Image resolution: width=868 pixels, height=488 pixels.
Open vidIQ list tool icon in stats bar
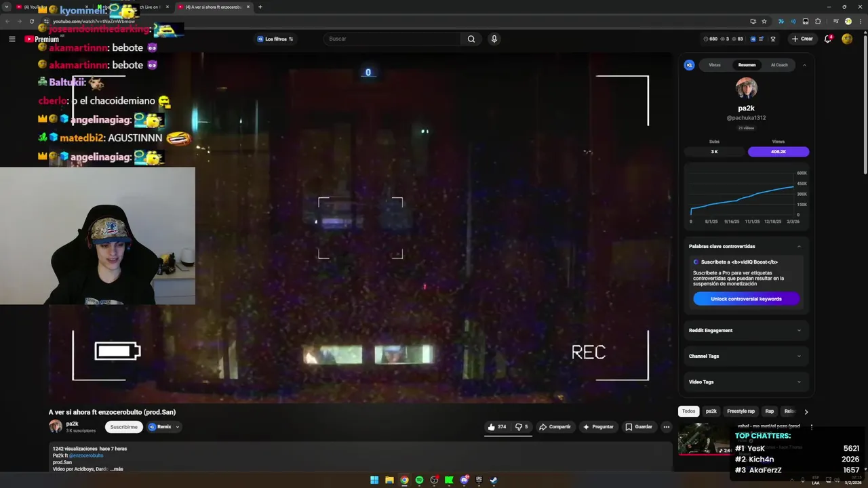(x=762, y=39)
